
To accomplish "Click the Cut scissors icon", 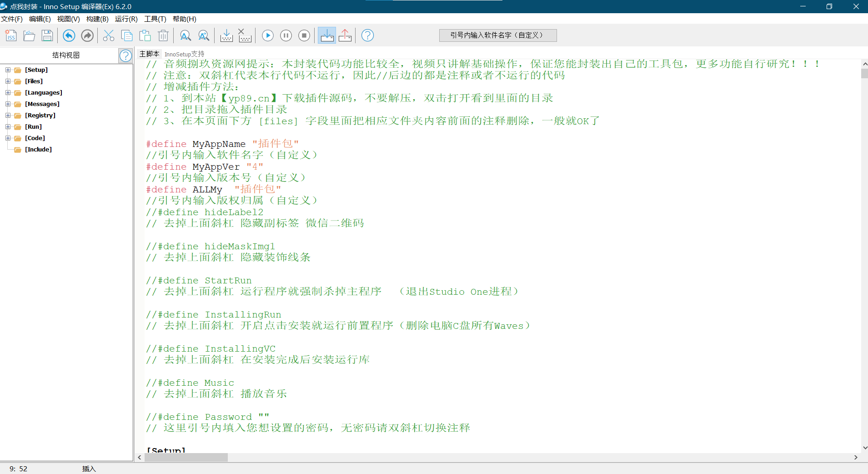I will point(109,35).
